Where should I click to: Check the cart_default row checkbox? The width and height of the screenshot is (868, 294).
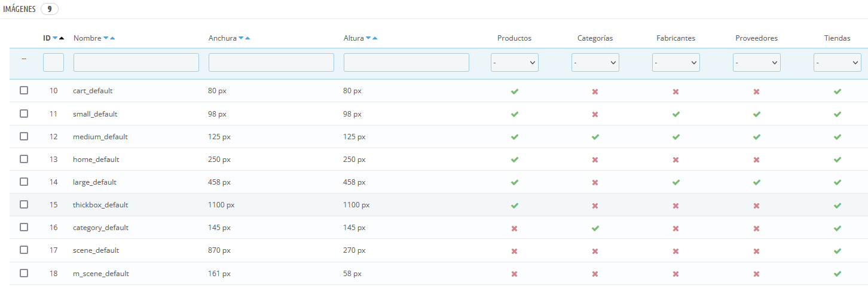[x=24, y=91]
